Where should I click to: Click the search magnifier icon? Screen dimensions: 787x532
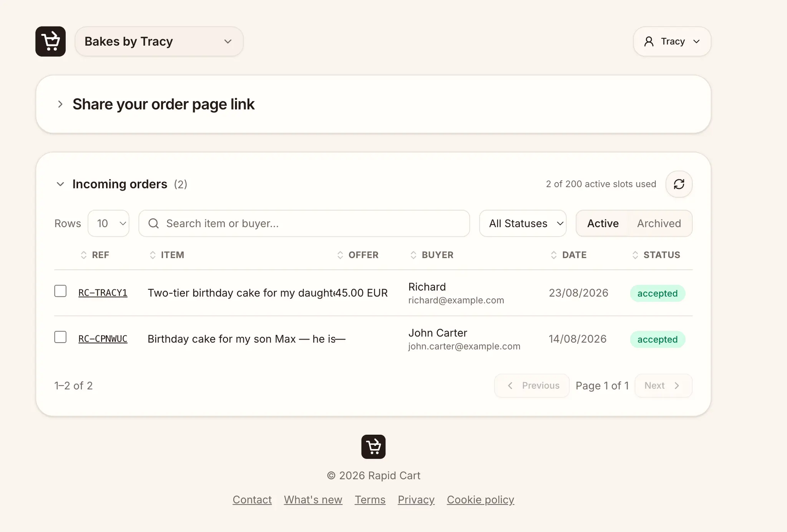154,223
